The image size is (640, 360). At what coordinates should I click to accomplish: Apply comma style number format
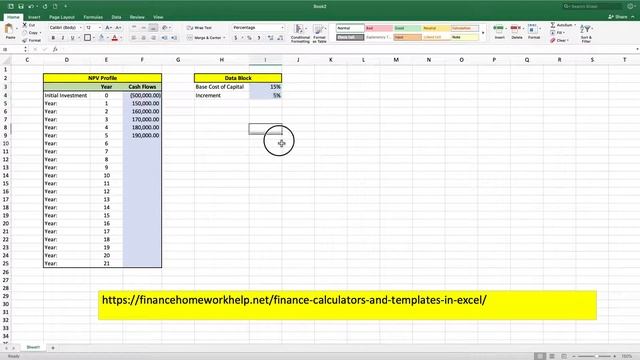click(259, 38)
